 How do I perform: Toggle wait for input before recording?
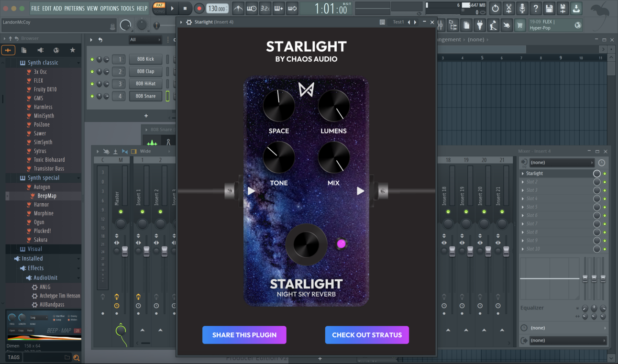[x=251, y=8]
